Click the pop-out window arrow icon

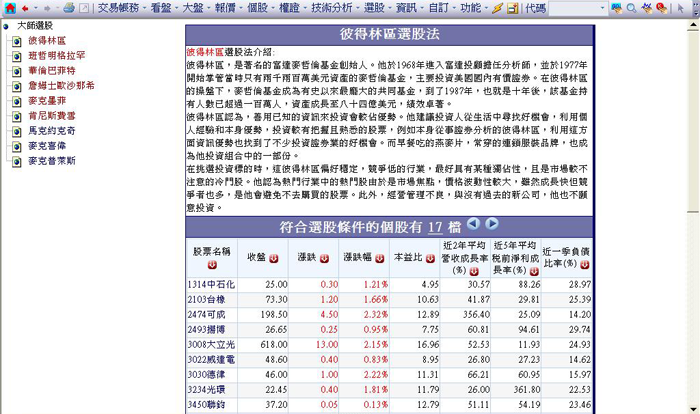point(84,8)
